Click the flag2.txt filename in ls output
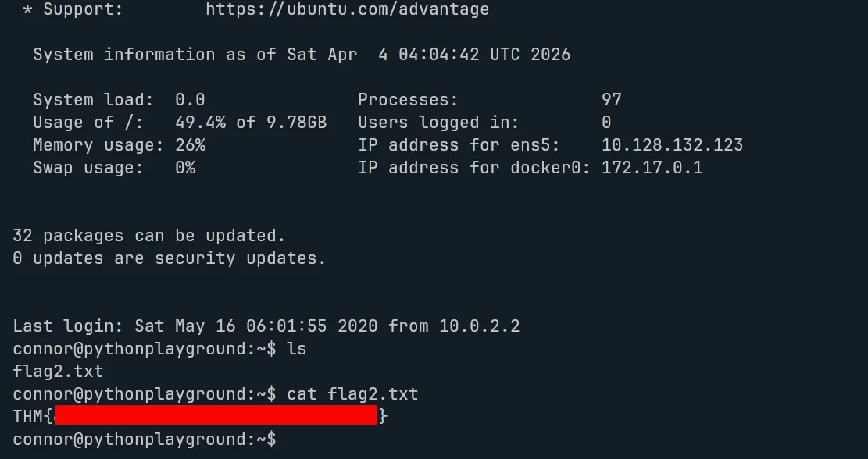The image size is (868, 459). (59, 372)
